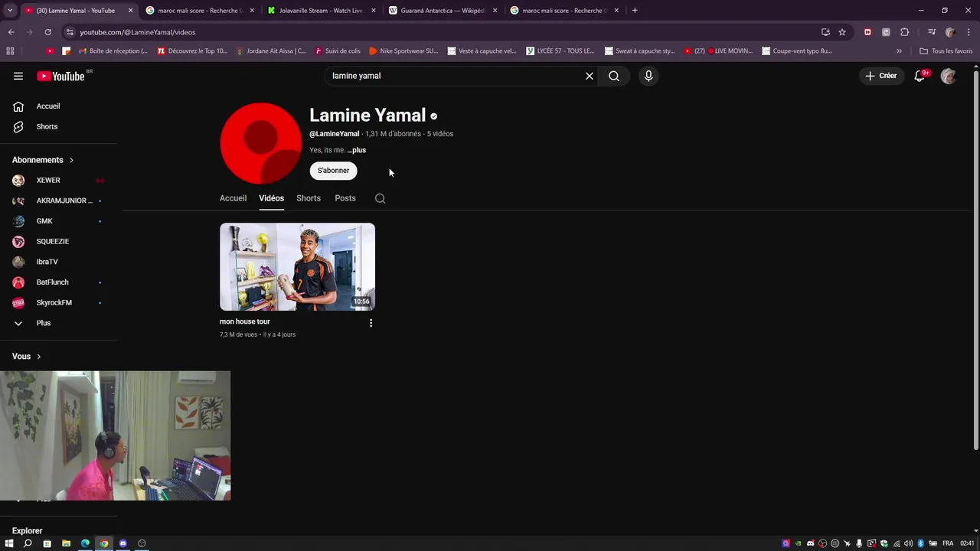Open Lamine Yamal channel avatar
980x551 pixels.
pyautogui.click(x=260, y=143)
